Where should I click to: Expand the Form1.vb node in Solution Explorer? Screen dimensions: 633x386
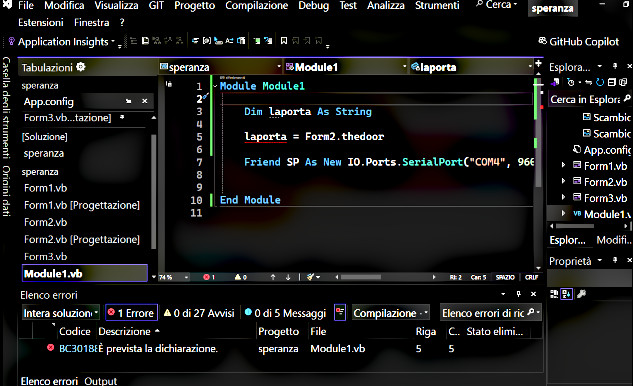pyautogui.click(x=564, y=165)
